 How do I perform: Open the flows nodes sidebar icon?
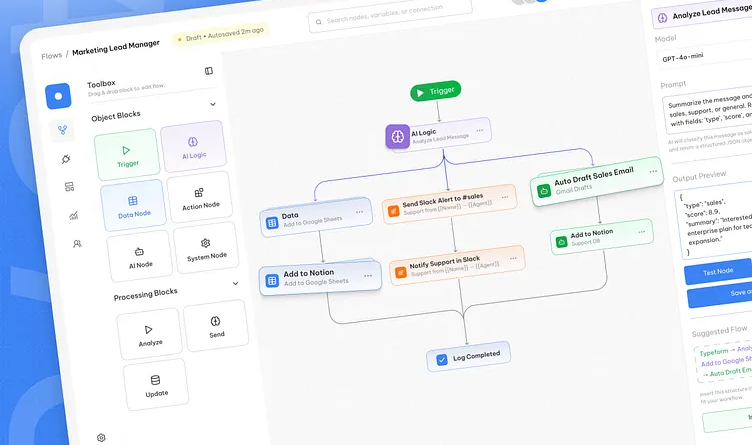[62, 130]
